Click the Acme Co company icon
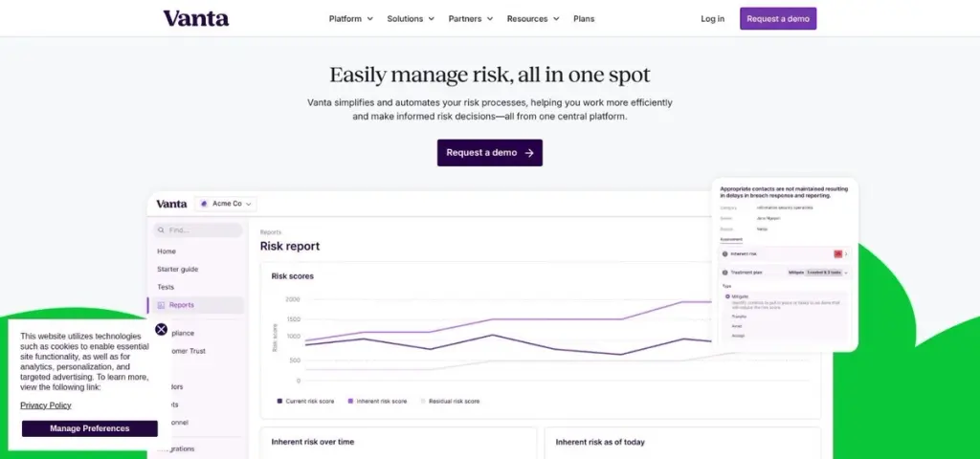The width and height of the screenshot is (980, 459). [204, 204]
